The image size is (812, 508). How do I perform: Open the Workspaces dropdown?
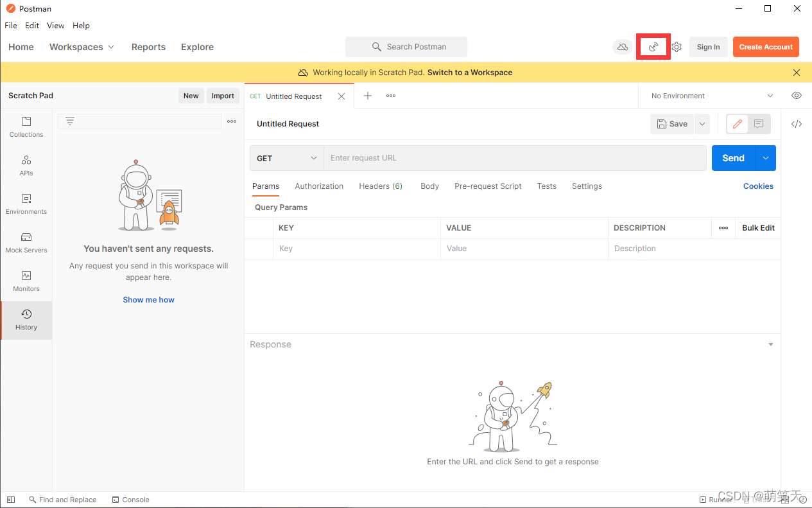click(82, 47)
